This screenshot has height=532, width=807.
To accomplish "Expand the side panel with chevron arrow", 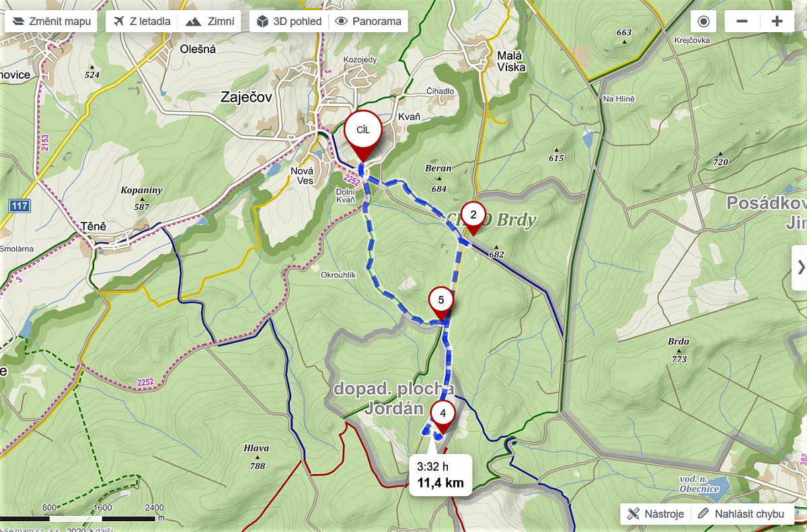I will coord(800,268).
